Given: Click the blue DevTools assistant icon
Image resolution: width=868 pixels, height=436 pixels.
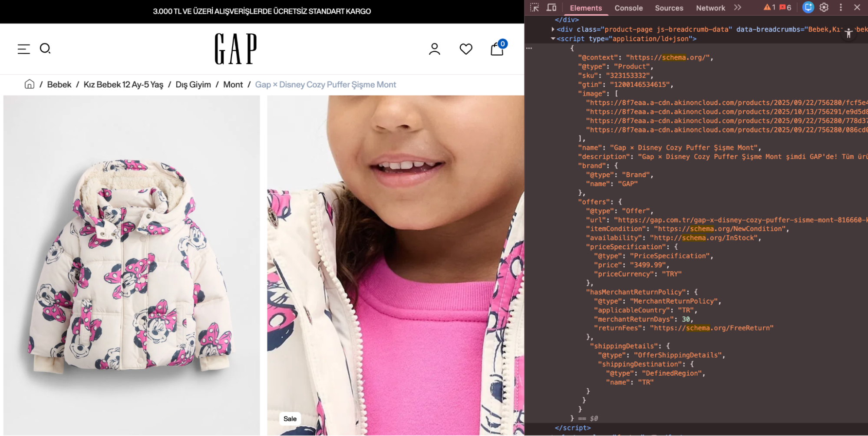Looking at the screenshot, I should coord(808,7).
